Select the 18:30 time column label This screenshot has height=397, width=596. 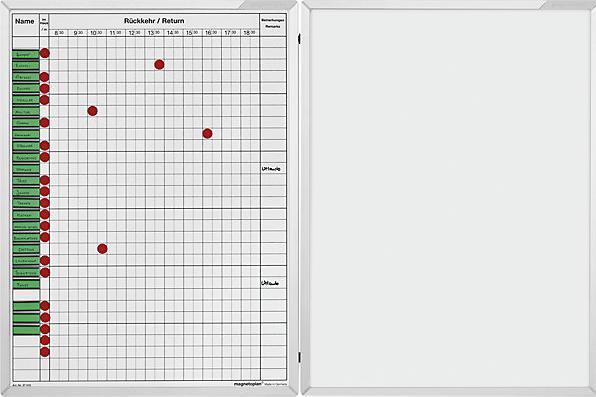point(250,33)
